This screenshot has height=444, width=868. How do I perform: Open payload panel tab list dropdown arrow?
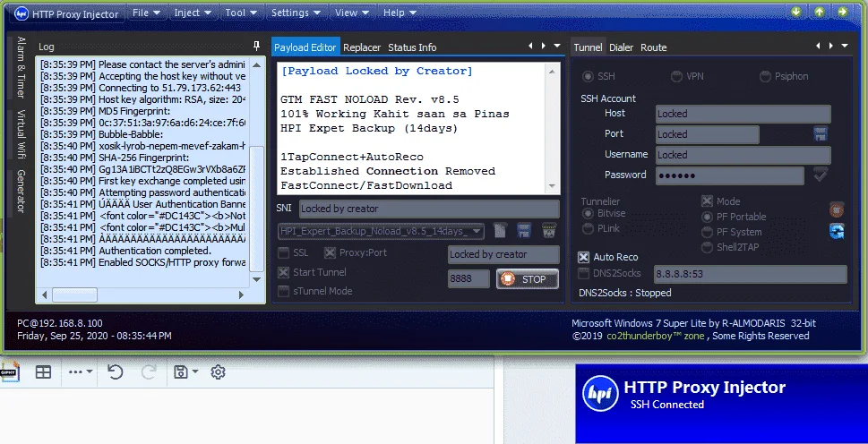pos(557,46)
